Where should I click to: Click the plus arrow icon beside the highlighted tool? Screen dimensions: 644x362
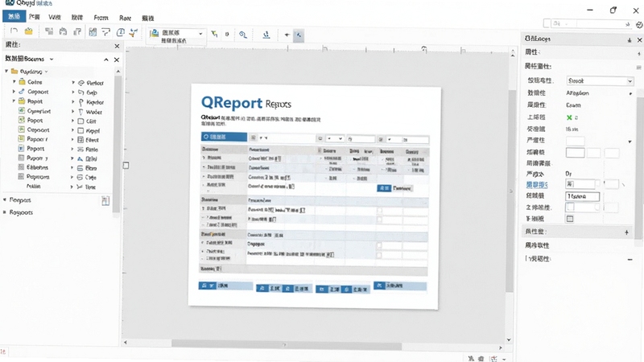287,35
